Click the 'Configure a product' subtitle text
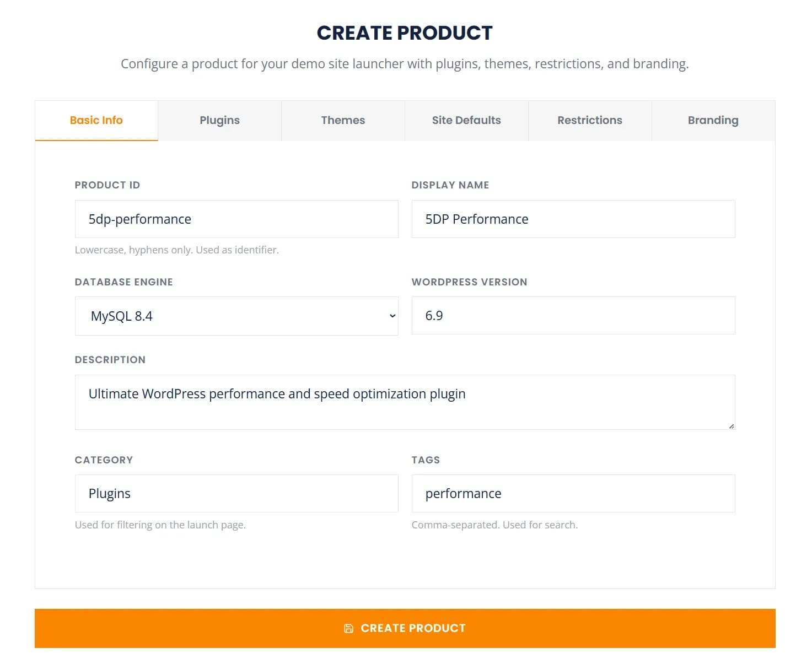Image resolution: width=812 pixels, height=659 pixels. tap(405, 64)
